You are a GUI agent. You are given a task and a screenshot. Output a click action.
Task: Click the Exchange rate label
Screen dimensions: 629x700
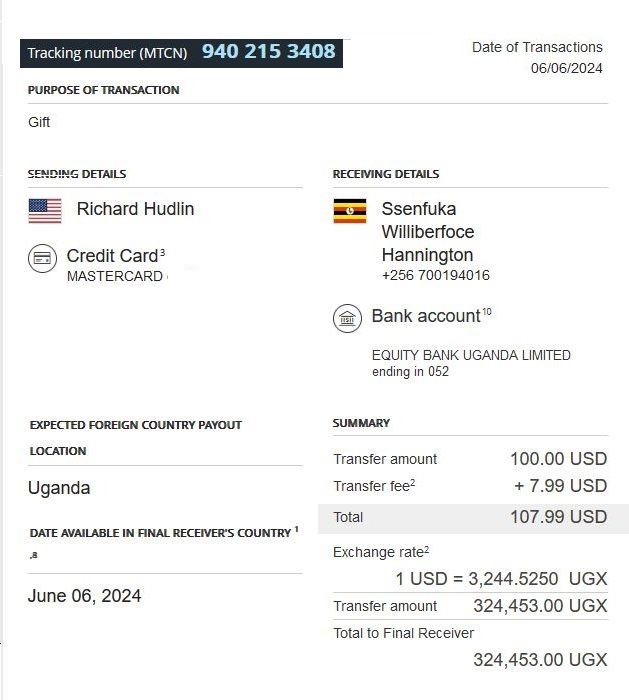pyautogui.click(x=380, y=552)
